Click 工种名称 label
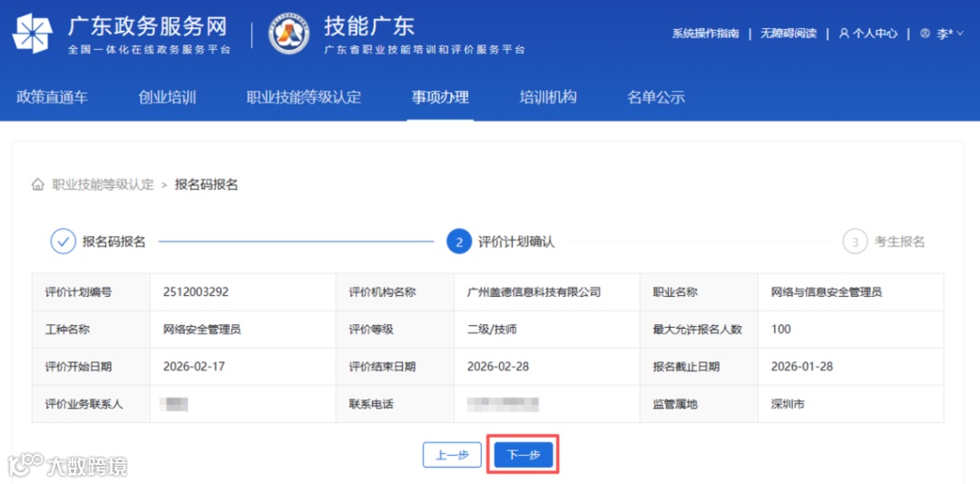This screenshot has width=980, height=484. [67, 330]
